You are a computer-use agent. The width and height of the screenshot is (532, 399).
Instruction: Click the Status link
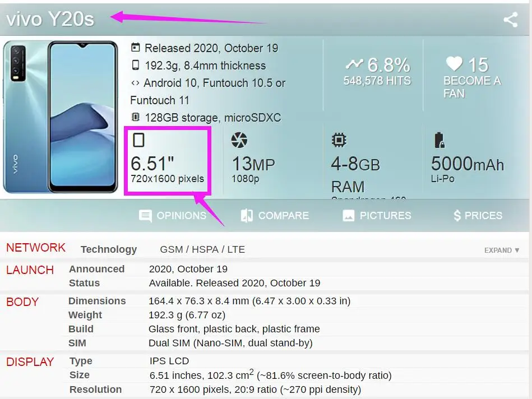pyautogui.click(x=85, y=283)
